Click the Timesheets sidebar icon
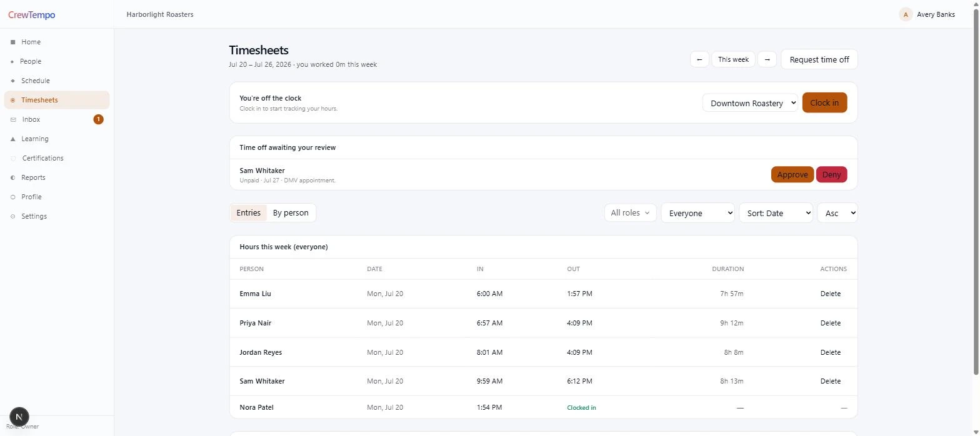Viewport: 980px width, 436px height. point(12,100)
